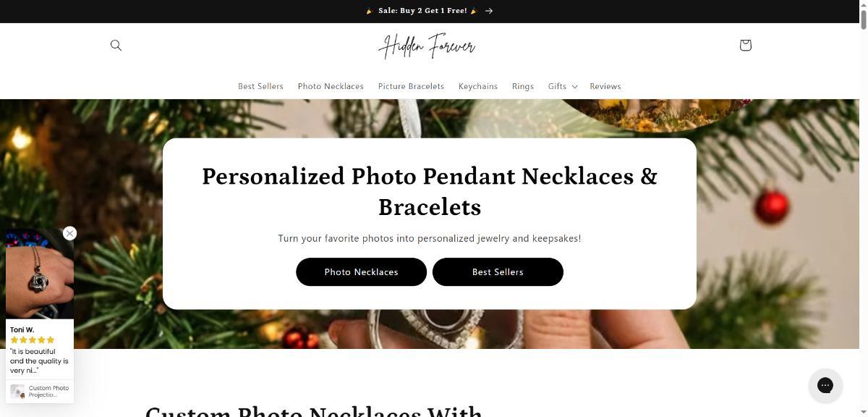Click the Buy 2 Get 1 Free sale link
Viewport: 868px width, 417px height.
[422, 11]
